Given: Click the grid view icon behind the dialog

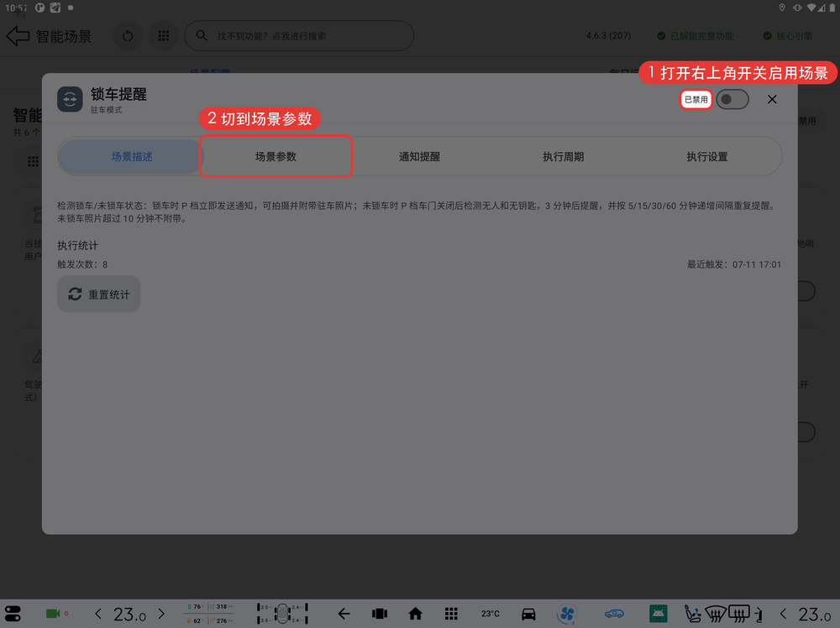Looking at the screenshot, I should tap(34, 161).
